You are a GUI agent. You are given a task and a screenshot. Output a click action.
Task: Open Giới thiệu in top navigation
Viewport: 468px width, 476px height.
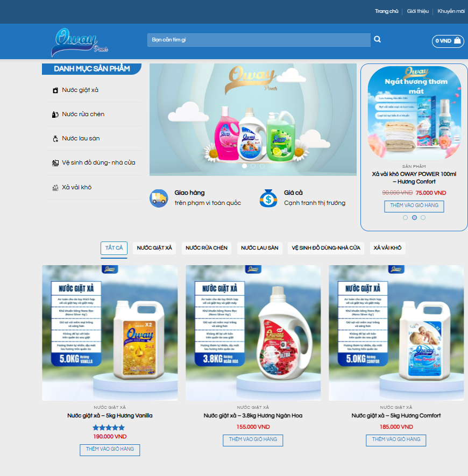418,11
